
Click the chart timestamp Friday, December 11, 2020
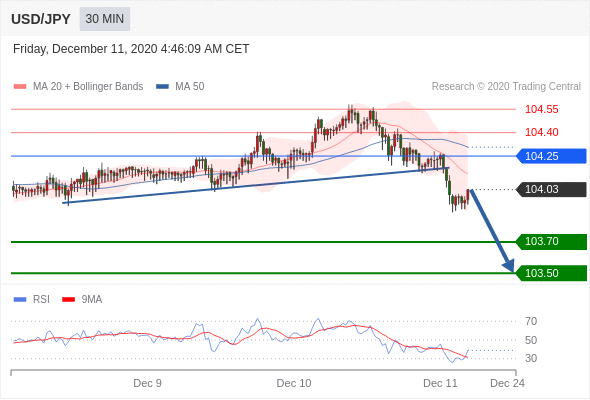[131, 49]
